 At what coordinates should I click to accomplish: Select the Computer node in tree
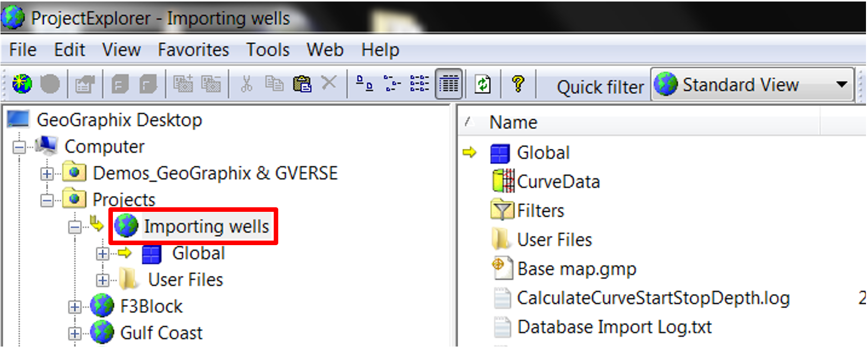point(104,147)
